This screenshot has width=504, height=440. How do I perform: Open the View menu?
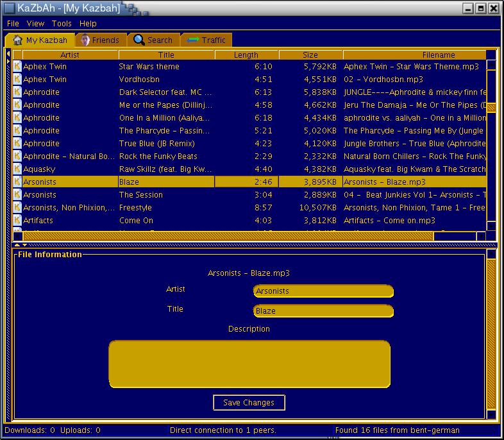point(35,24)
